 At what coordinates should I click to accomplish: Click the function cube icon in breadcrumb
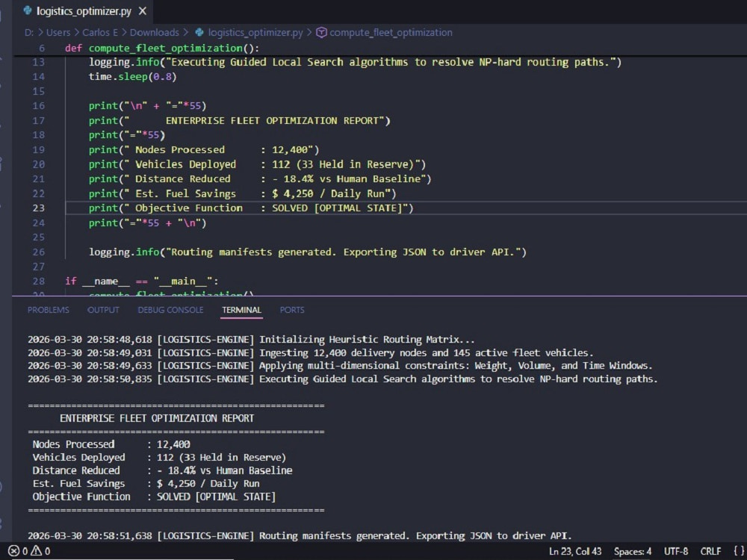pyautogui.click(x=321, y=32)
